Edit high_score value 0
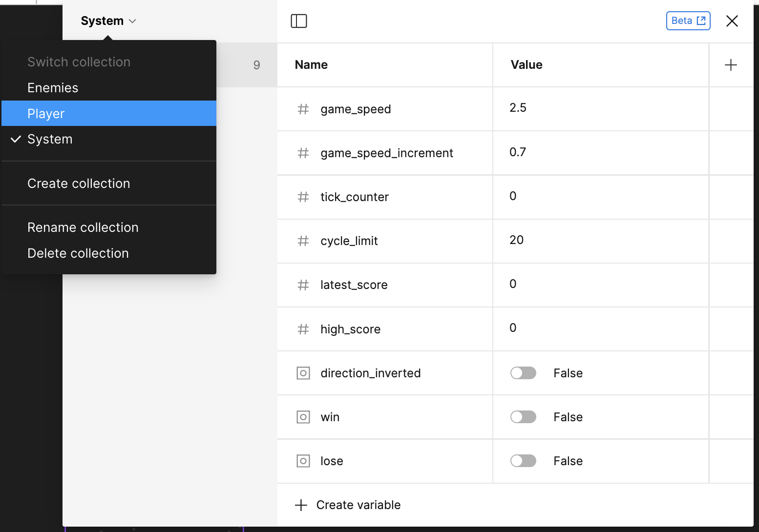The height and width of the screenshot is (532, 759). coord(600,329)
